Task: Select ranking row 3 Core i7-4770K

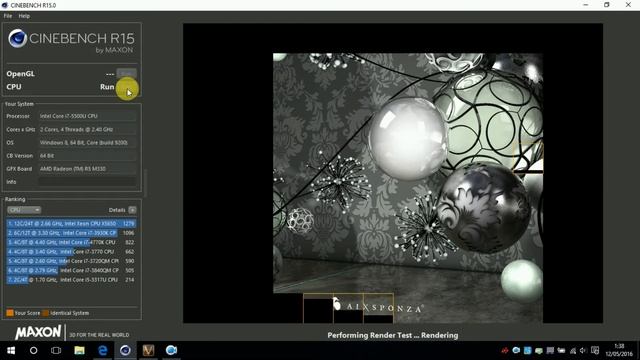Action: click(71, 242)
